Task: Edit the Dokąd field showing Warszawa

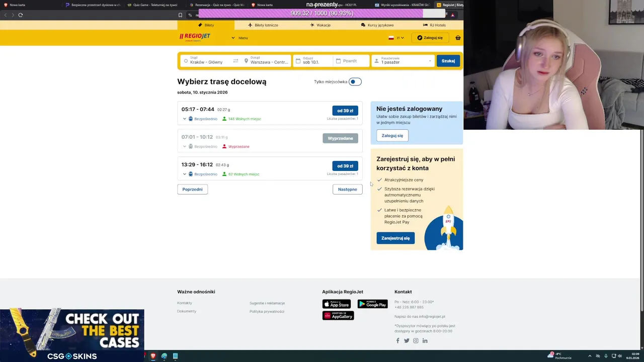Action: pos(266,61)
